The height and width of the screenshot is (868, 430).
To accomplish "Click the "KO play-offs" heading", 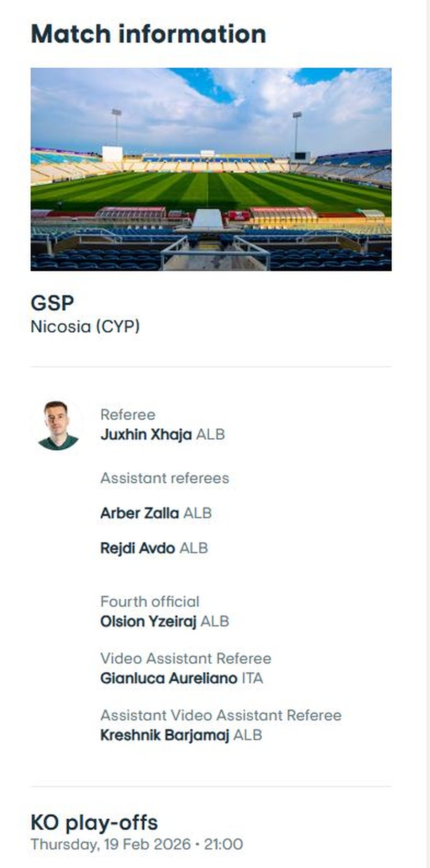I will pos(94,823).
